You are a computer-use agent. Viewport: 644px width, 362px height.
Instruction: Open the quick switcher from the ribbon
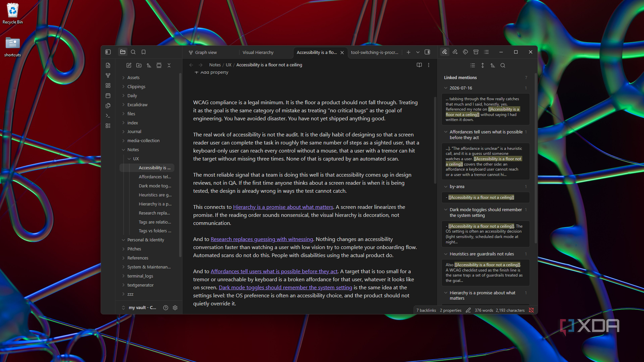click(108, 65)
